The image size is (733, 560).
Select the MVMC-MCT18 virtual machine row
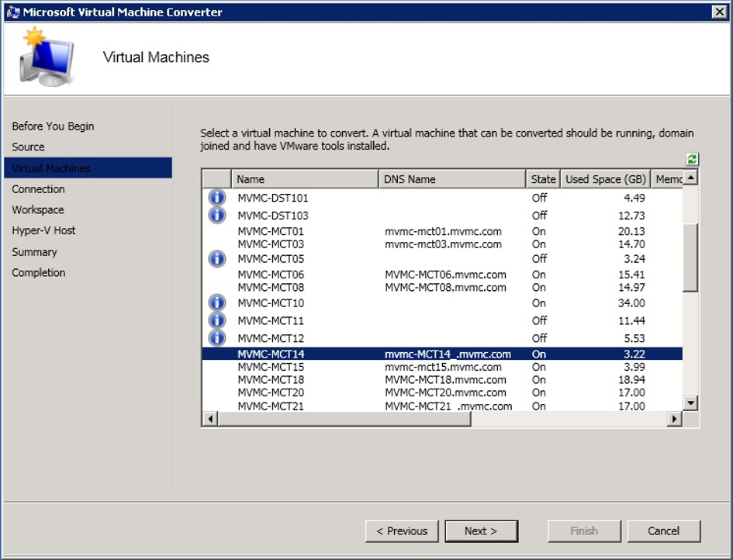pos(271,380)
